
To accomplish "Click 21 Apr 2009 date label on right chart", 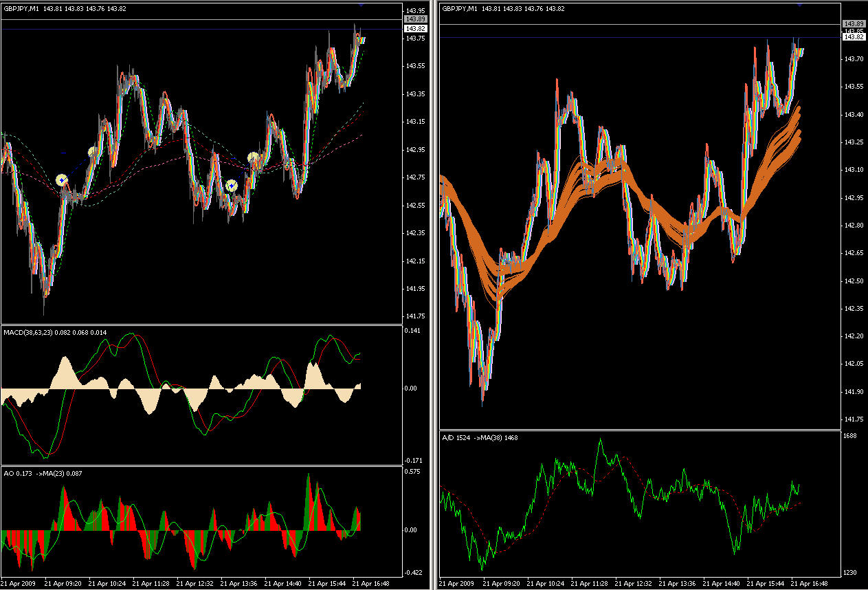I will point(456,583).
